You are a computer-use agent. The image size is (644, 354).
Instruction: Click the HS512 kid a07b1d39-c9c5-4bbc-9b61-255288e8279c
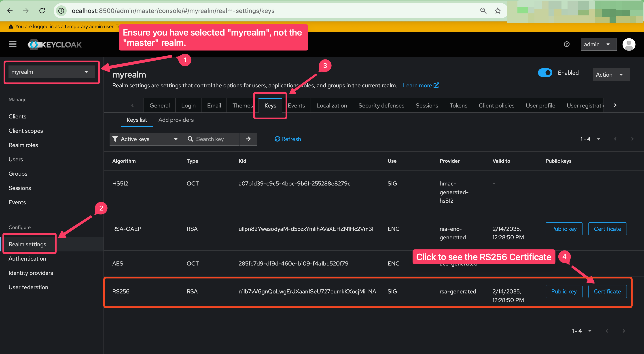(x=294, y=183)
